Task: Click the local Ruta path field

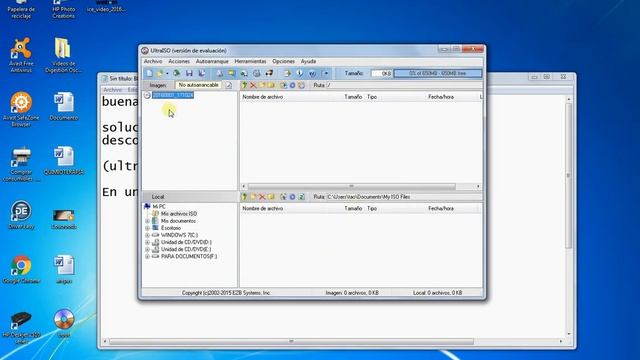Action: [x=403, y=197]
